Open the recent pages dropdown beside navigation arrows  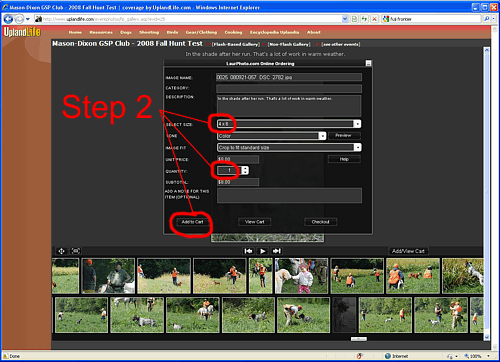pyautogui.click(x=28, y=19)
